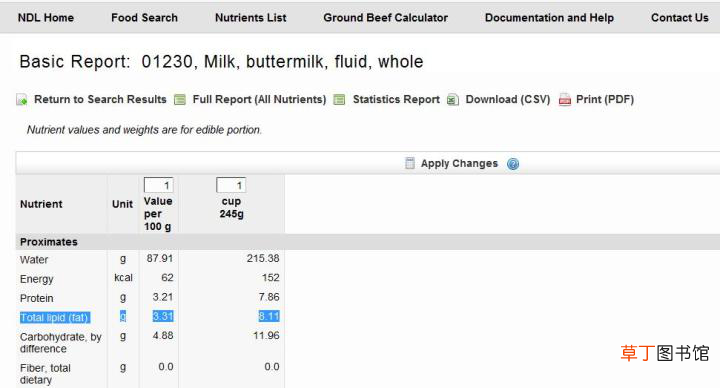The image size is (720, 388).
Task: Click the Download CSV spreadsheet icon
Action: 452,99
